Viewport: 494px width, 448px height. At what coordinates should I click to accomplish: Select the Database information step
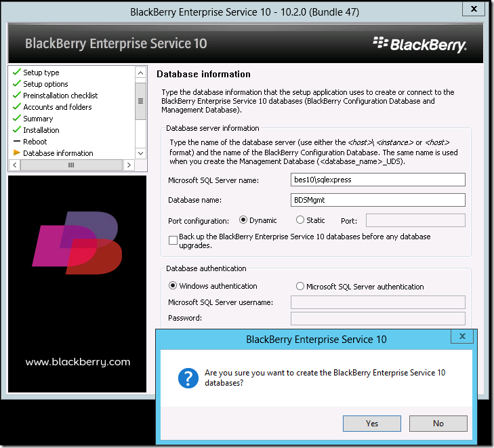point(58,153)
